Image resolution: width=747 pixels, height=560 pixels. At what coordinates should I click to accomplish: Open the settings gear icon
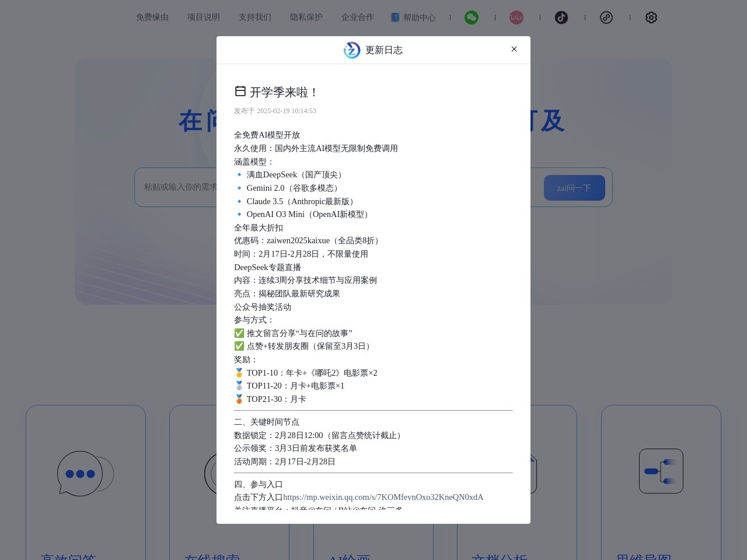click(651, 17)
